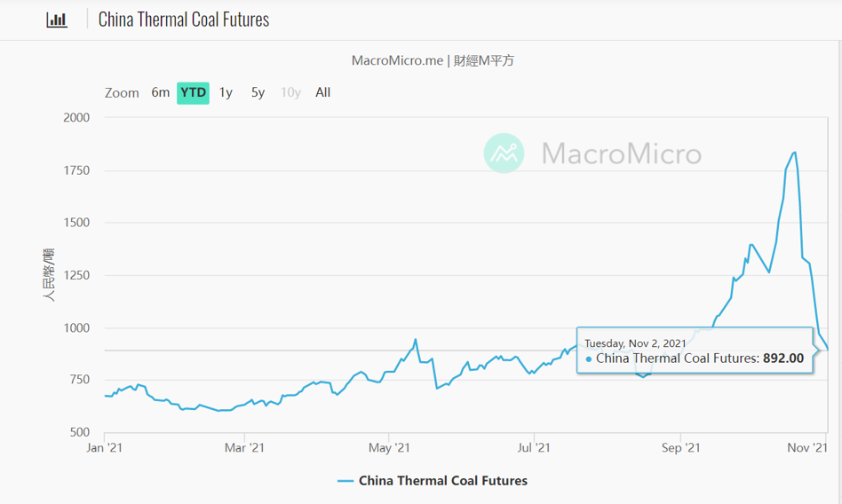Click the China Thermal Coal Futures page heading
Viewport: 842px width, 504px height.
pos(184,20)
